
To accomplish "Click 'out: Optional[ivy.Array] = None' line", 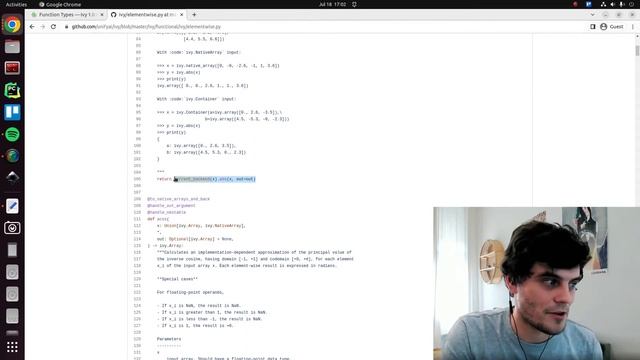I will coord(195,239).
